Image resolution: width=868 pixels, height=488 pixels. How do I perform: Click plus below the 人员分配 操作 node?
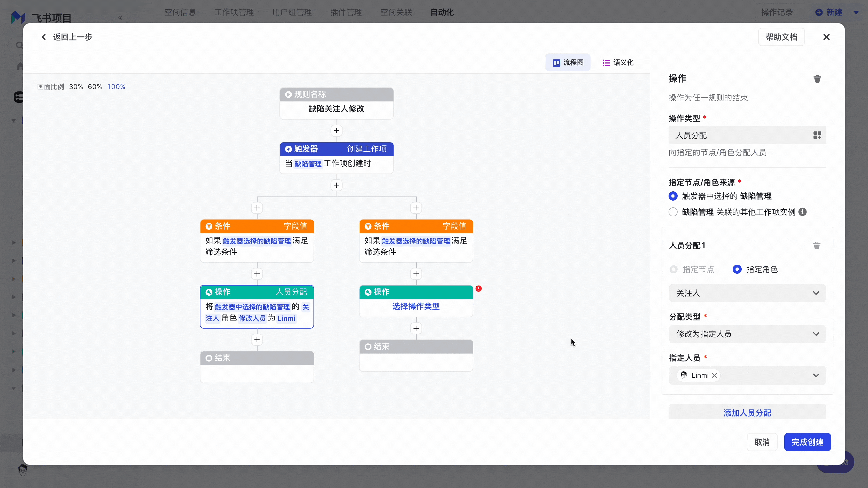click(257, 340)
